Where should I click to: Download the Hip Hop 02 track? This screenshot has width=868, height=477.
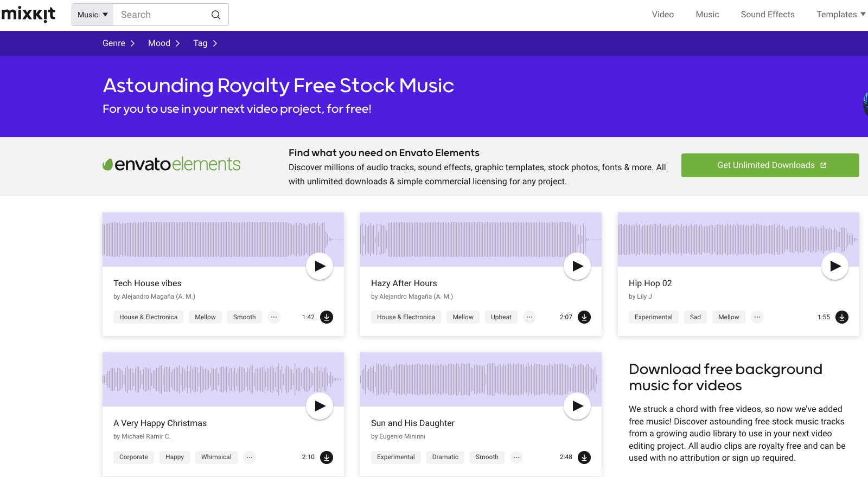click(x=842, y=317)
